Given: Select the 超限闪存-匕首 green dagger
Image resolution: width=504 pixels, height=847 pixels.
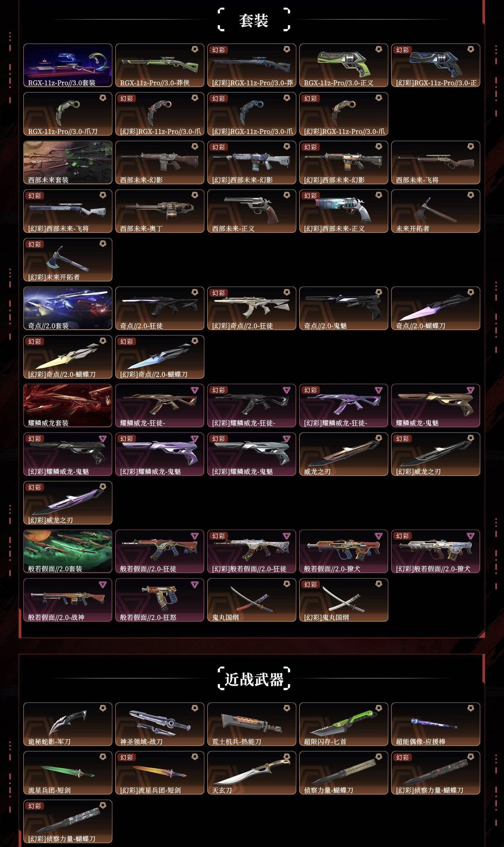Looking at the screenshot, I should pyautogui.click(x=343, y=724).
